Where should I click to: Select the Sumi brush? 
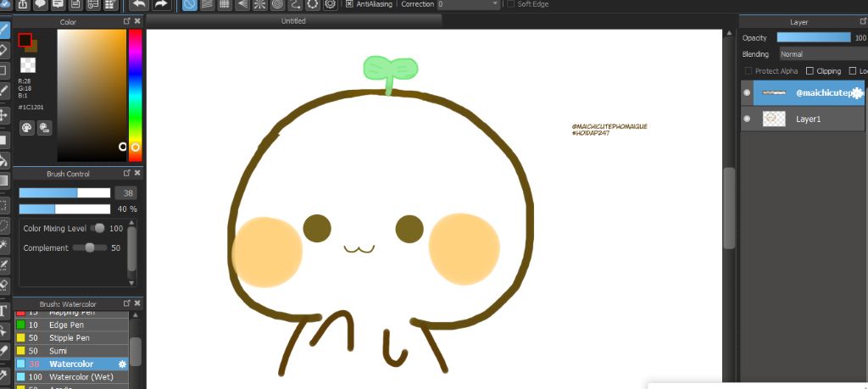tap(71, 351)
